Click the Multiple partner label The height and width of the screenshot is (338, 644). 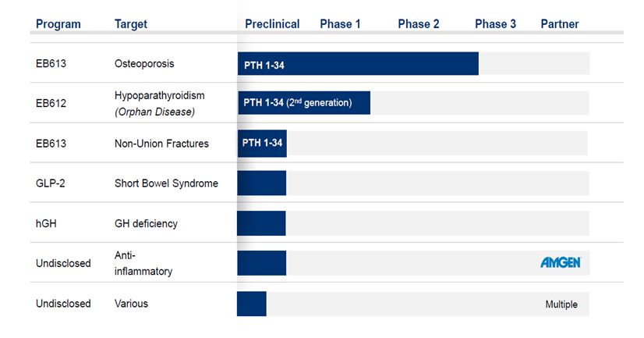[561, 304]
